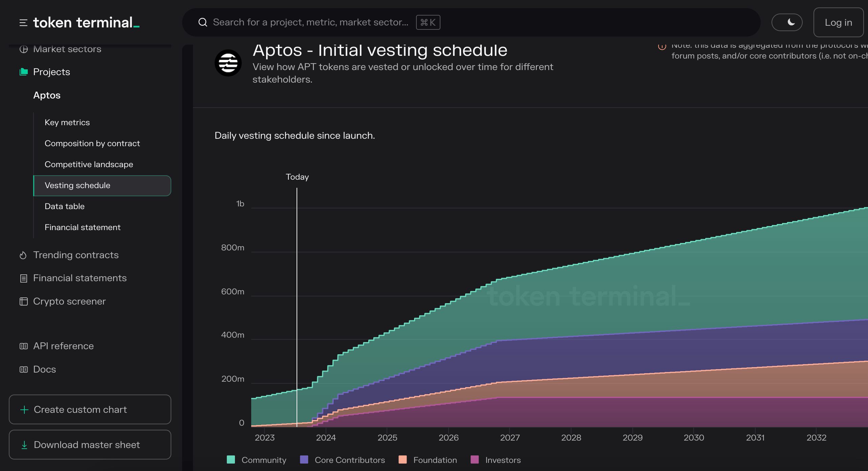Viewport: 868px width, 471px height.
Task: Click the API reference book icon
Action: pos(23,346)
